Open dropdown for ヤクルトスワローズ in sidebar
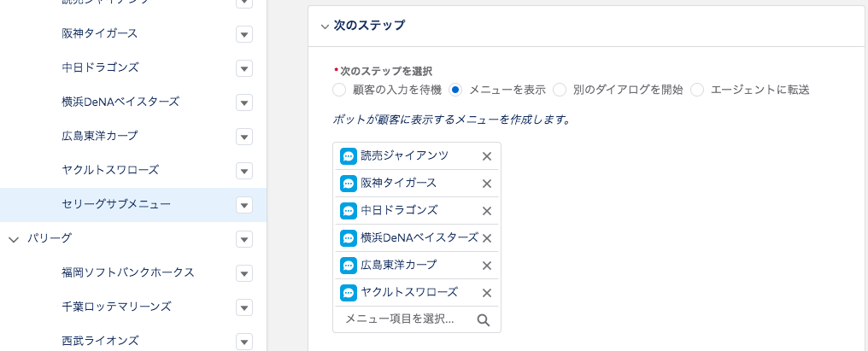This screenshot has height=351, width=868. pos(244,171)
